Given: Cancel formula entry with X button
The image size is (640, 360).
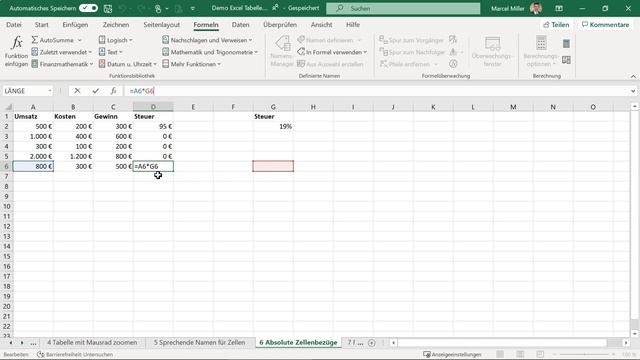Looking at the screenshot, I should click(77, 91).
